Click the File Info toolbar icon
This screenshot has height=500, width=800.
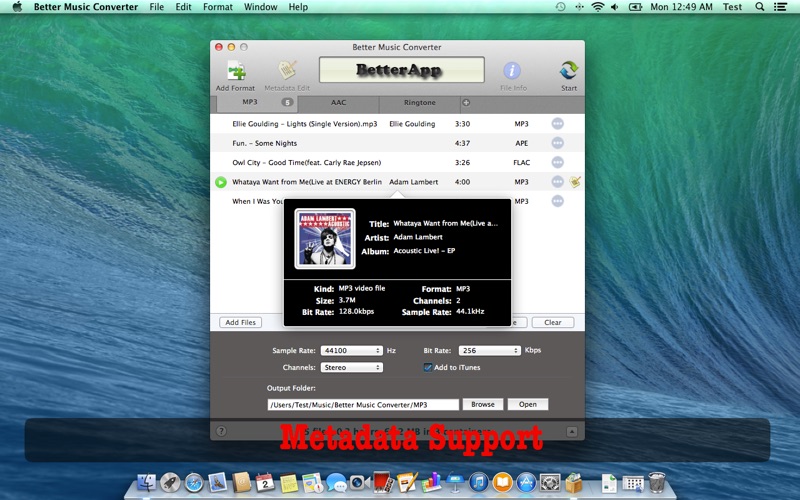coord(512,71)
